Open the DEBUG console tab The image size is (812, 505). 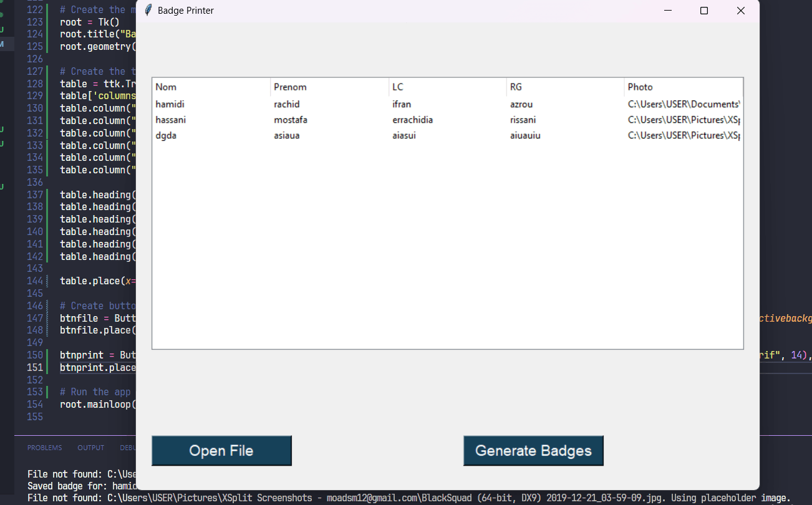click(128, 447)
